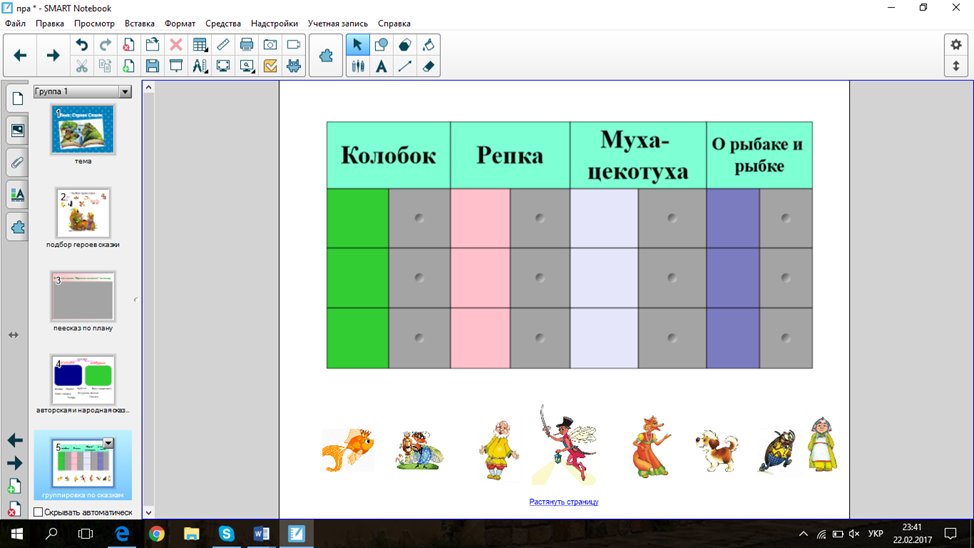Click the Save diskette icon

point(152,67)
